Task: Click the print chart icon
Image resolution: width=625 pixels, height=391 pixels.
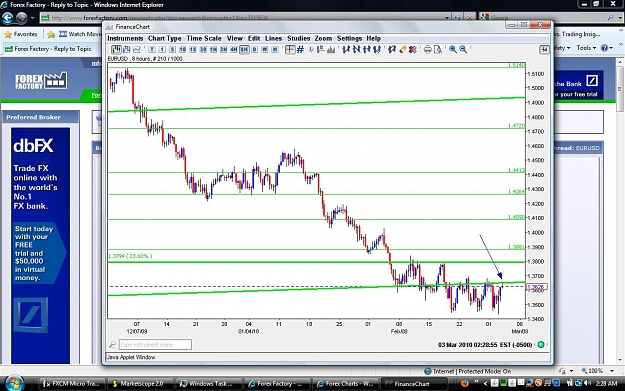Action: (x=427, y=49)
